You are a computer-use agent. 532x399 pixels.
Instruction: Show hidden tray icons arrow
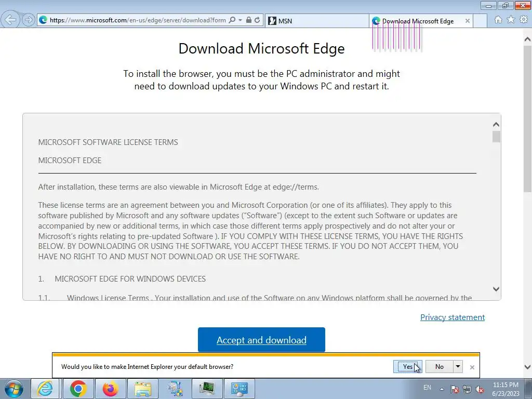(x=442, y=389)
